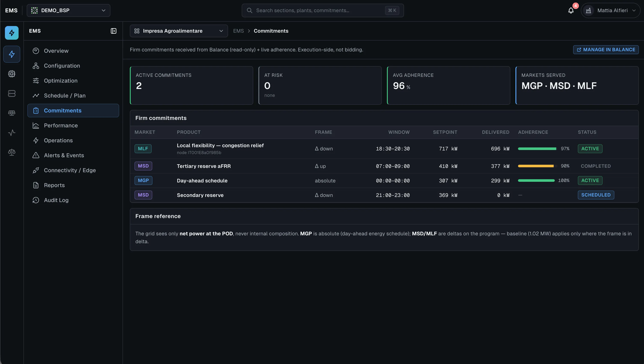Click the EMS breadcrumb link

pyautogui.click(x=239, y=31)
